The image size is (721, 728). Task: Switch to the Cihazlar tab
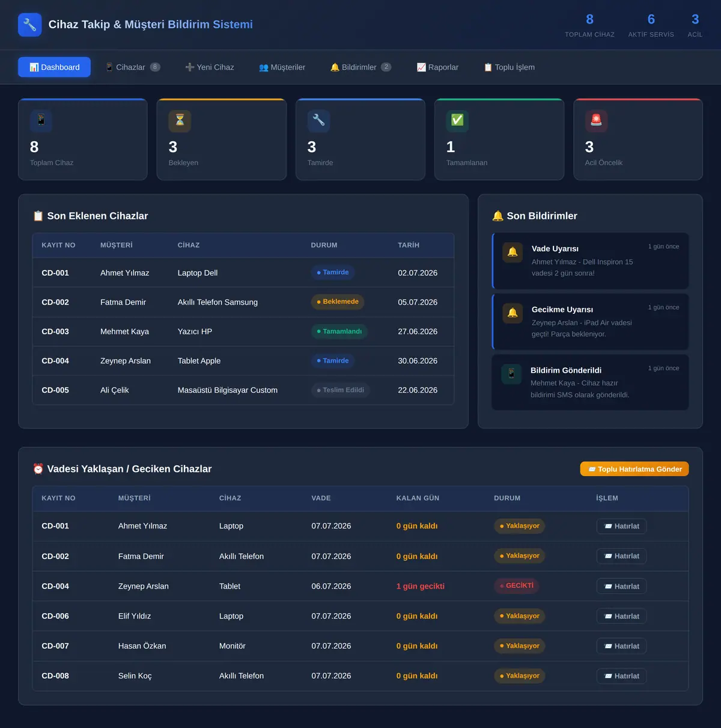(133, 67)
